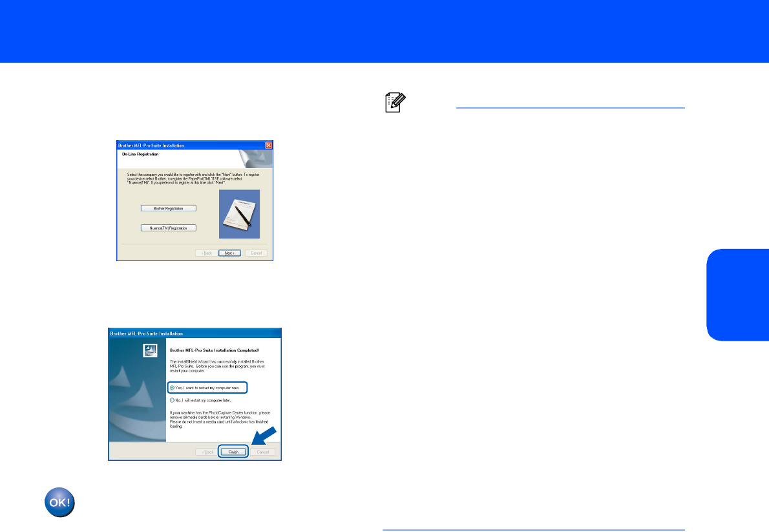Click Back in the On-Line Registration dialog

click(207, 253)
